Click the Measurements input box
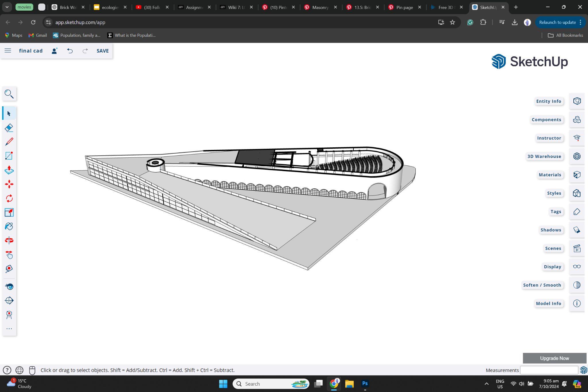This screenshot has width=588, height=392. pos(549,370)
